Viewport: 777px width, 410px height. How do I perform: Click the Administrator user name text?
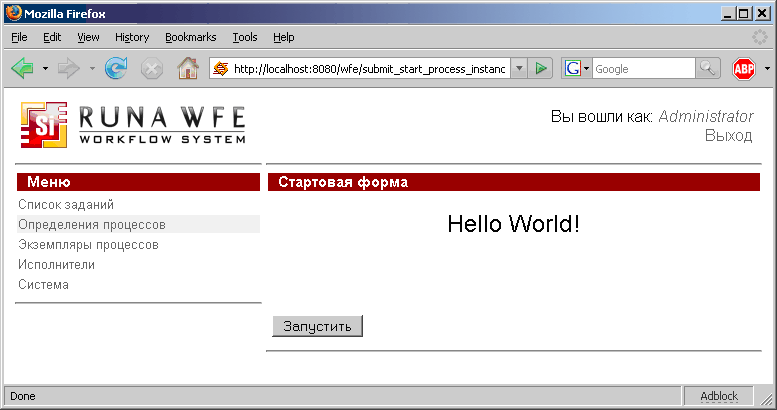706,116
